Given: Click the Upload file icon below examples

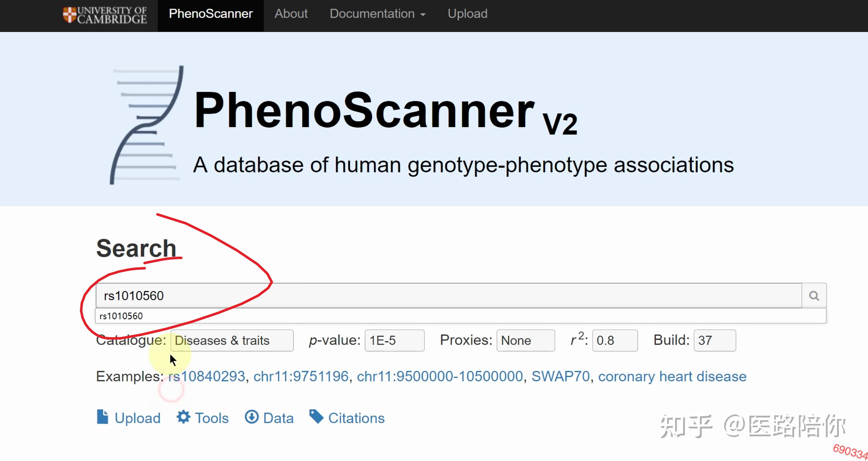Looking at the screenshot, I should pyautogui.click(x=102, y=417).
